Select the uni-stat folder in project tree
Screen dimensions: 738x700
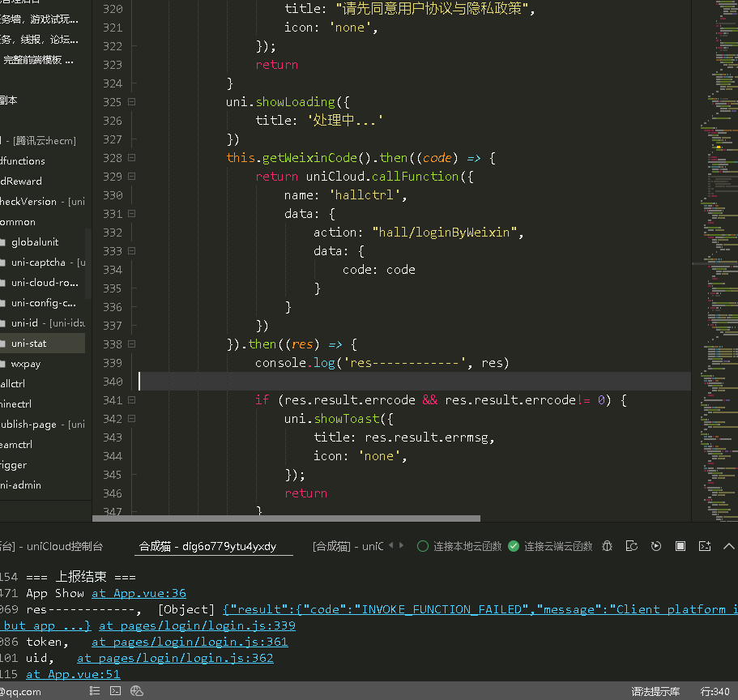(x=28, y=344)
